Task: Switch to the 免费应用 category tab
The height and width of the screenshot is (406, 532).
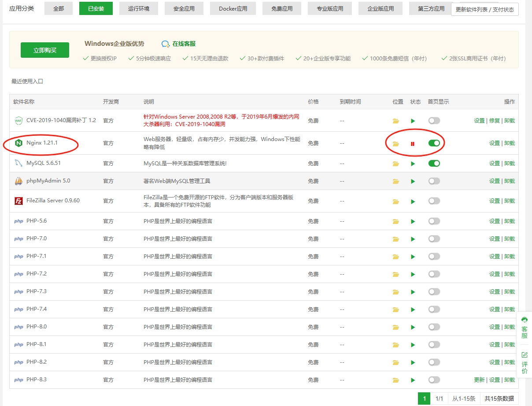Action: pos(282,8)
